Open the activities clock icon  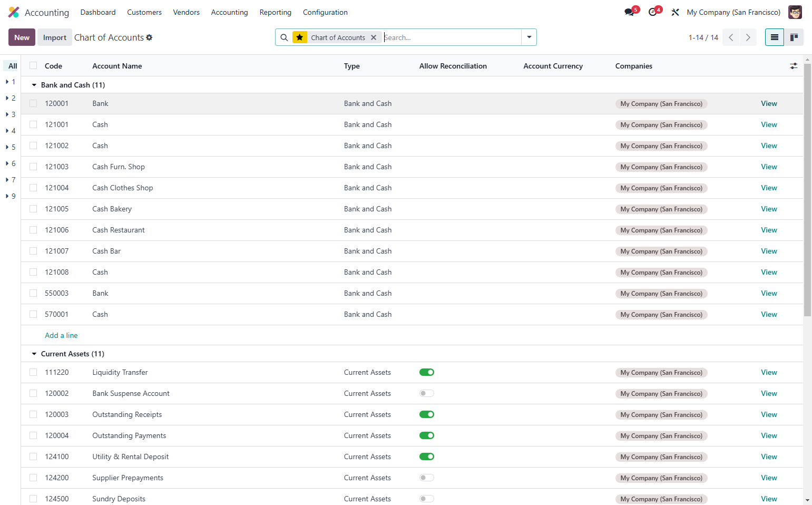pyautogui.click(x=652, y=12)
